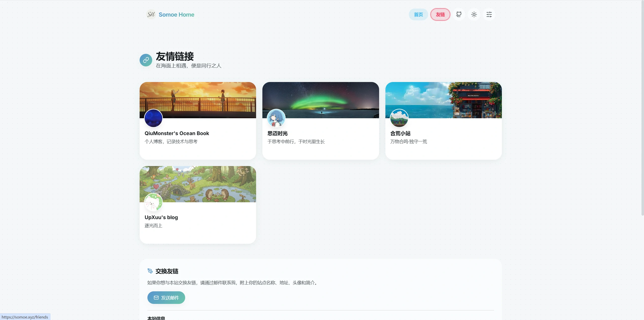This screenshot has height=320, width=644.
Task: Open the GitHub icon link
Action: [459, 15]
